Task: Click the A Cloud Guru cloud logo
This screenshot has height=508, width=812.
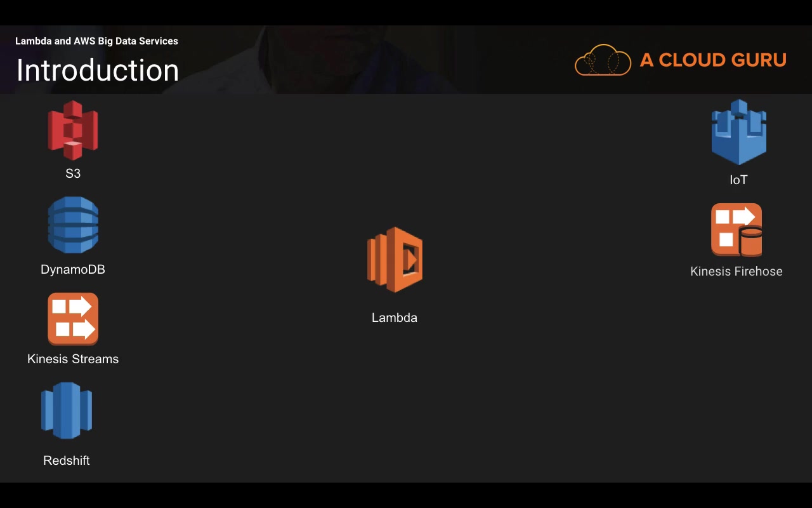Action: click(603, 60)
